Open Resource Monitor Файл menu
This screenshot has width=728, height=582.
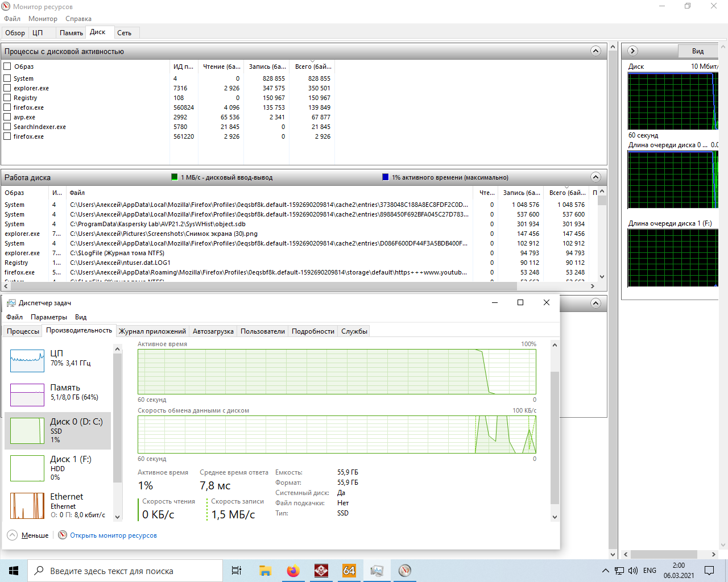[12, 19]
